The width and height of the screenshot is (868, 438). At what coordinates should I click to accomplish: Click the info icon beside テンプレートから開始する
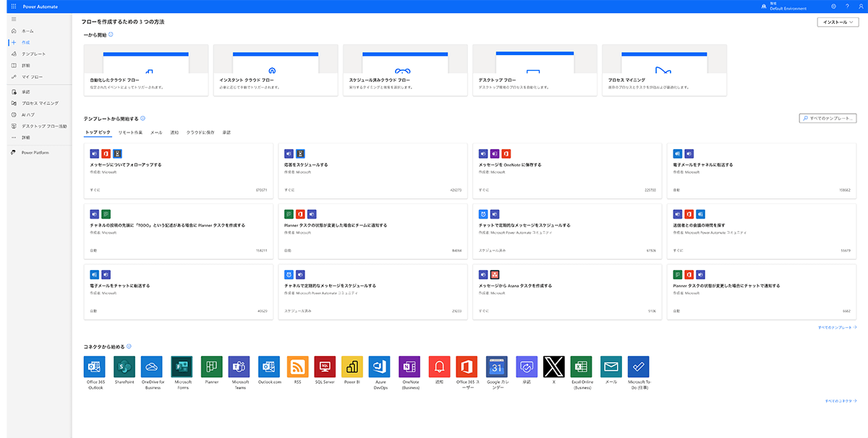142,118
